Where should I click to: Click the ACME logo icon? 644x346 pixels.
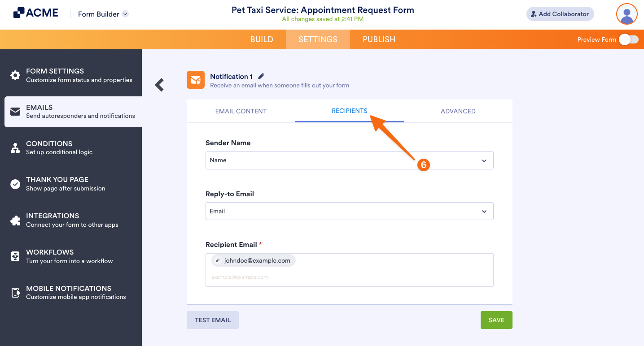tap(18, 12)
